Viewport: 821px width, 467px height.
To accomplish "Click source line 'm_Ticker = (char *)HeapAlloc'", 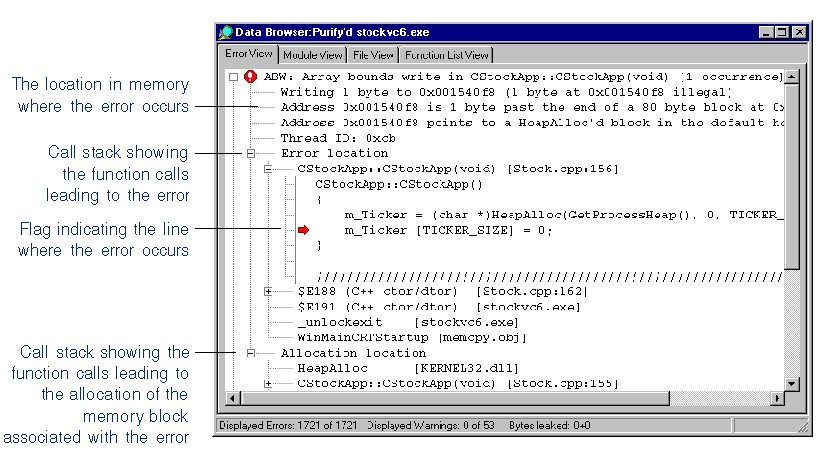I will tap(563, 215).
